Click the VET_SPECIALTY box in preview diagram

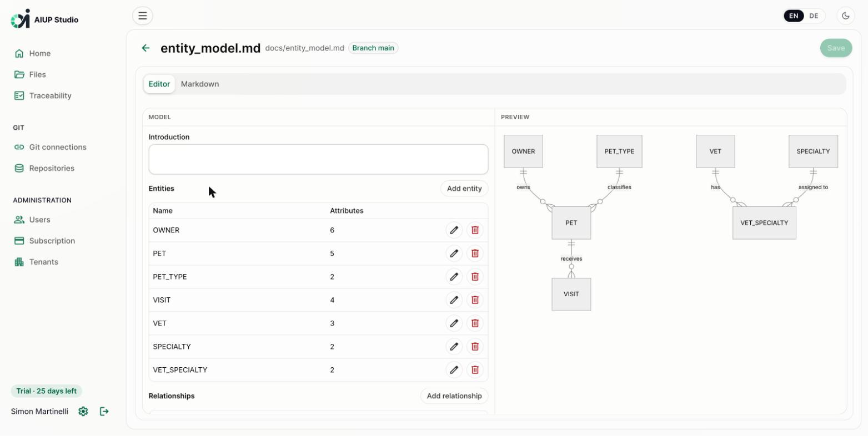tap(764, 223)
